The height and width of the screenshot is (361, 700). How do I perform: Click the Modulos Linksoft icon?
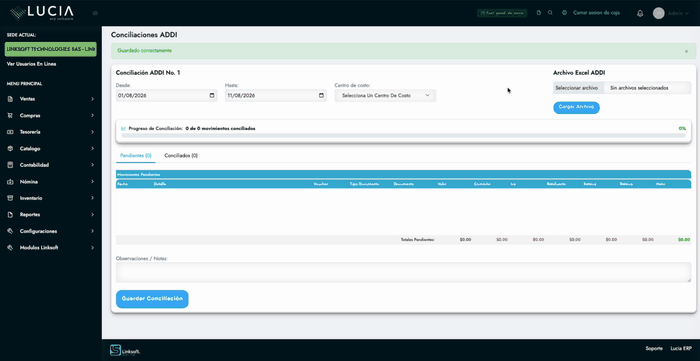coord(10,248)
